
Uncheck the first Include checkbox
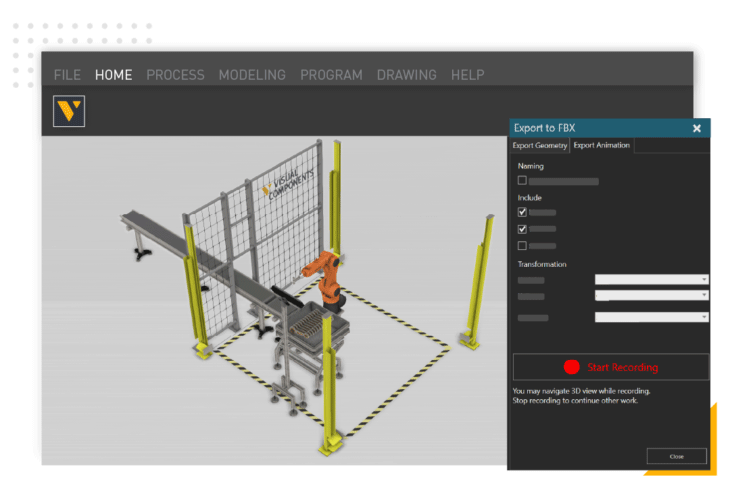(x=522, y=213)
